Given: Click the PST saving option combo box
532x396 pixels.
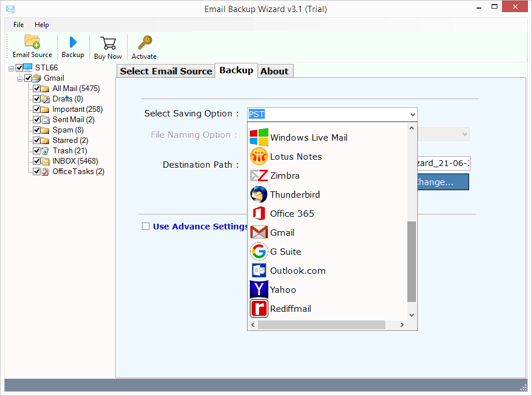Looking at the screenshot, I should (x=332, y=114).
